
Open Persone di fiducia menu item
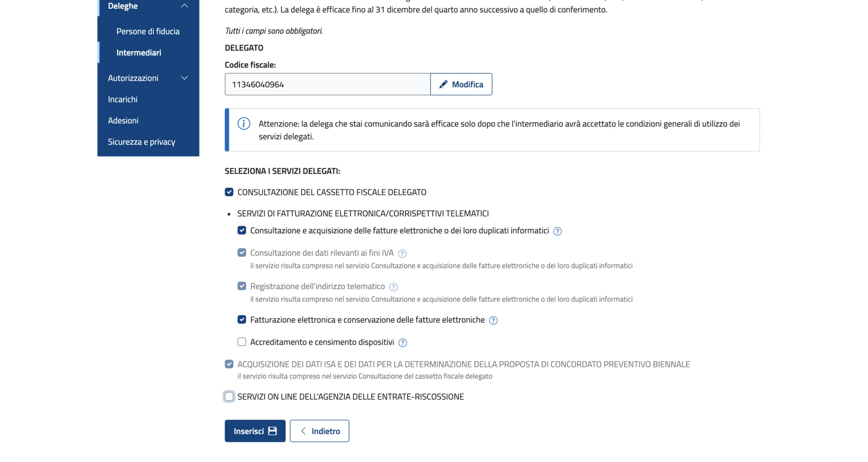click(x=148, y=32)
